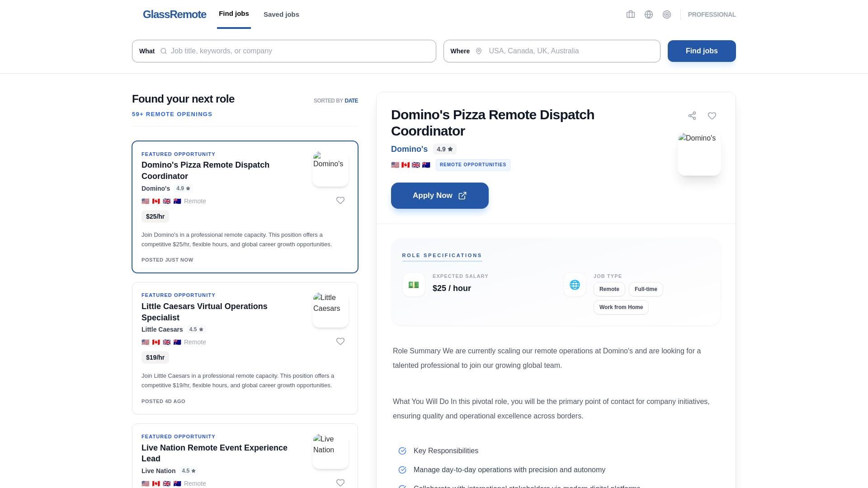Click the location pin icon in Where field
This screenshot has width=868, height=488.
pyautogui.click(x=479, y=51)
